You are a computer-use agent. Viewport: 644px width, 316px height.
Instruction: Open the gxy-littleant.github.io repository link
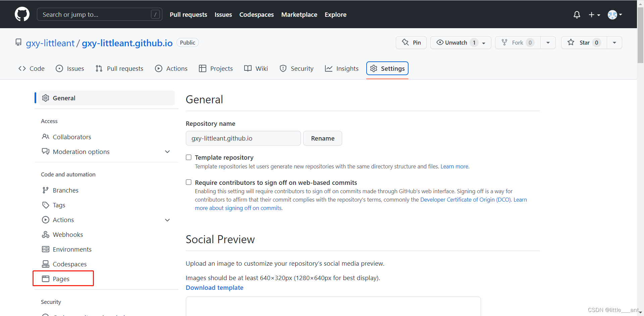pos(127,43)
